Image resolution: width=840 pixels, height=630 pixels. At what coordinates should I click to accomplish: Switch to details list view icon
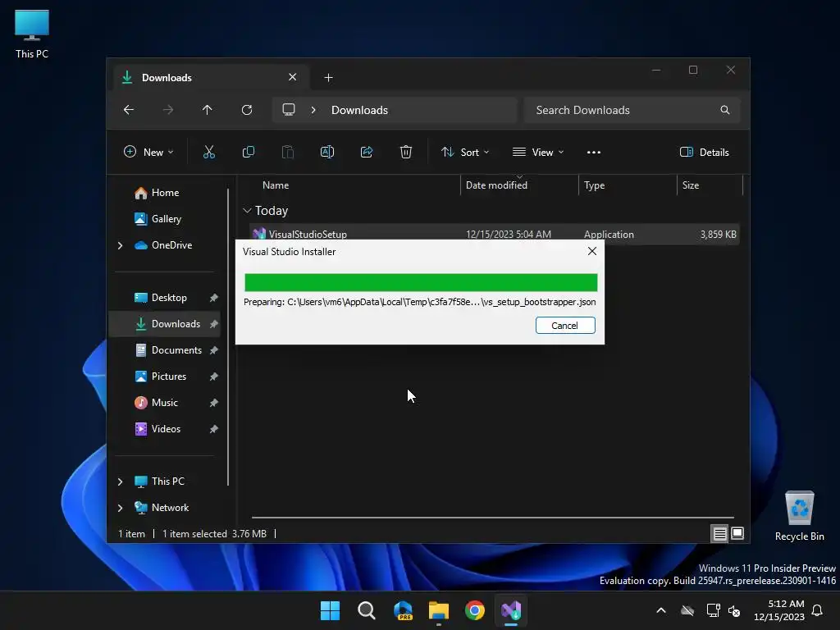(719, 533)
